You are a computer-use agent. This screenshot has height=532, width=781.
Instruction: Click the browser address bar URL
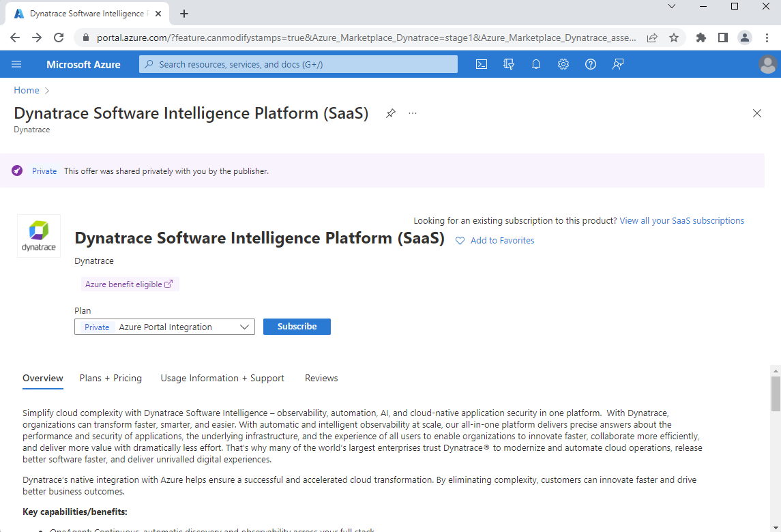[x=366, y=38]
